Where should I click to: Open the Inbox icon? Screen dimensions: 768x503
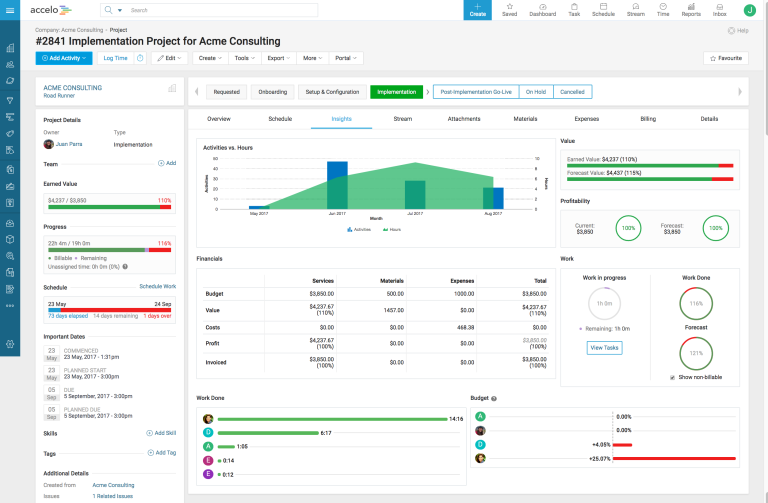(x=719, y=10)
